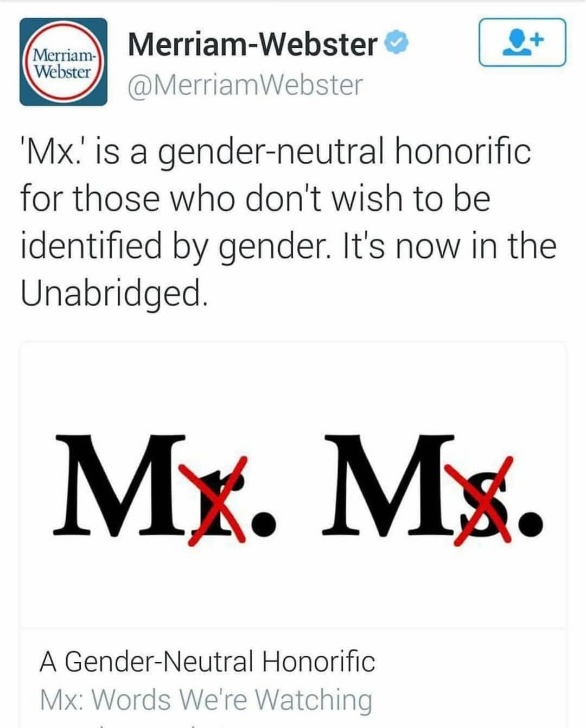Click the follow user button
The width and height of the screenshot is (586, 728).
(x=522, y=42)
